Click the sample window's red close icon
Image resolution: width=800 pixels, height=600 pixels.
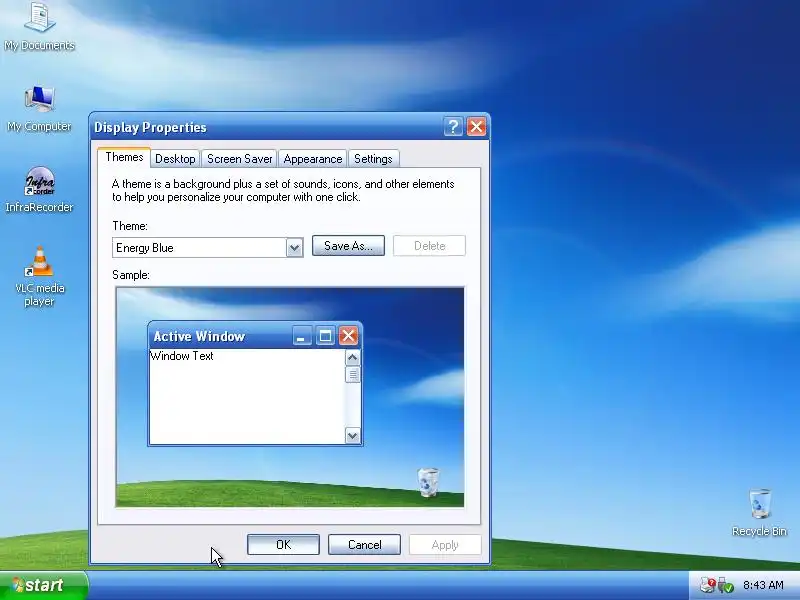click(348, 336)
